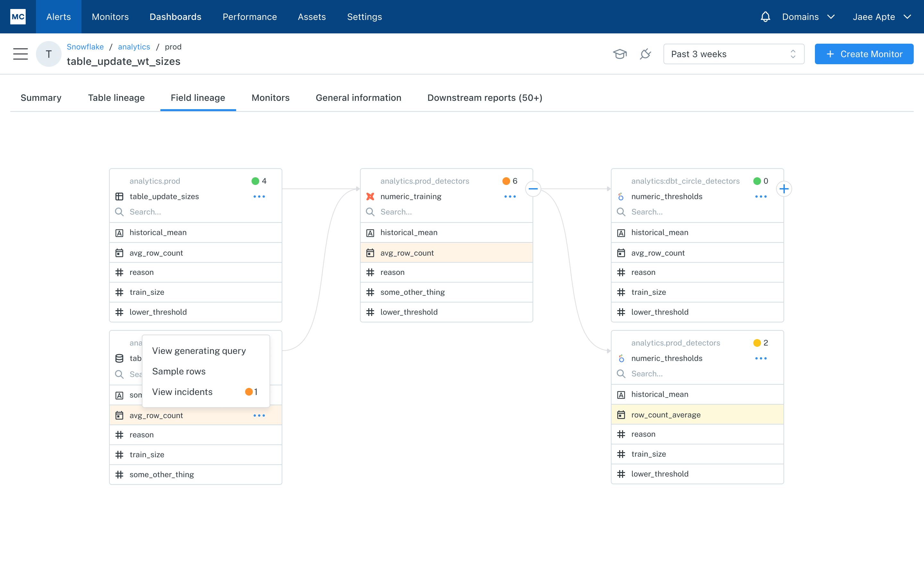Select highlighted avg_row_count in numeric_training
Image resolution: width=924 pixels, height=578 pixels.
[446, 253]
